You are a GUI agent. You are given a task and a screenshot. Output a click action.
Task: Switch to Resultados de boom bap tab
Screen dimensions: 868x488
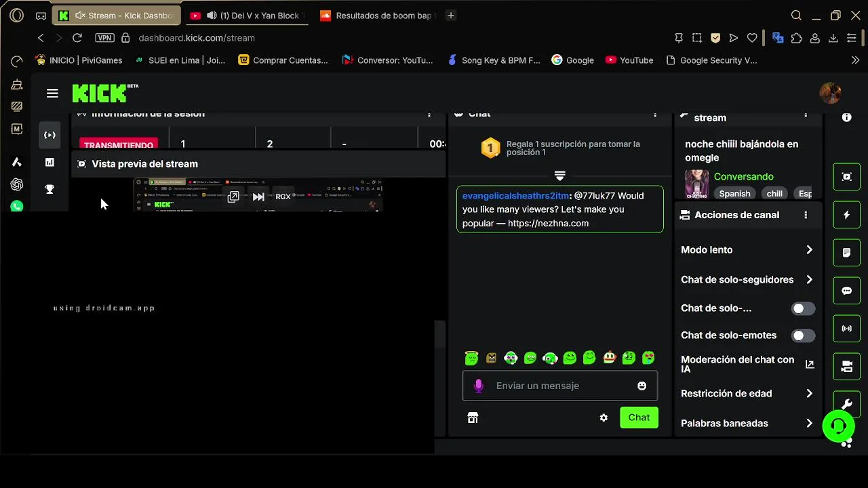pos(376,15)
